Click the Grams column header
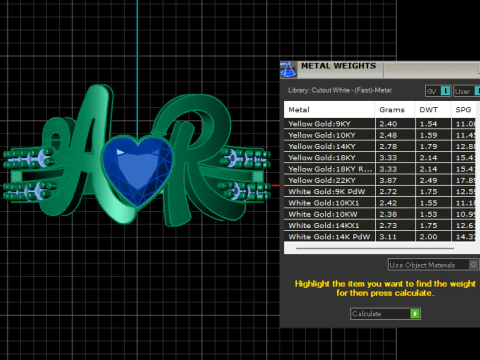This screenshot has width=480, height=360. click(395, 110)
